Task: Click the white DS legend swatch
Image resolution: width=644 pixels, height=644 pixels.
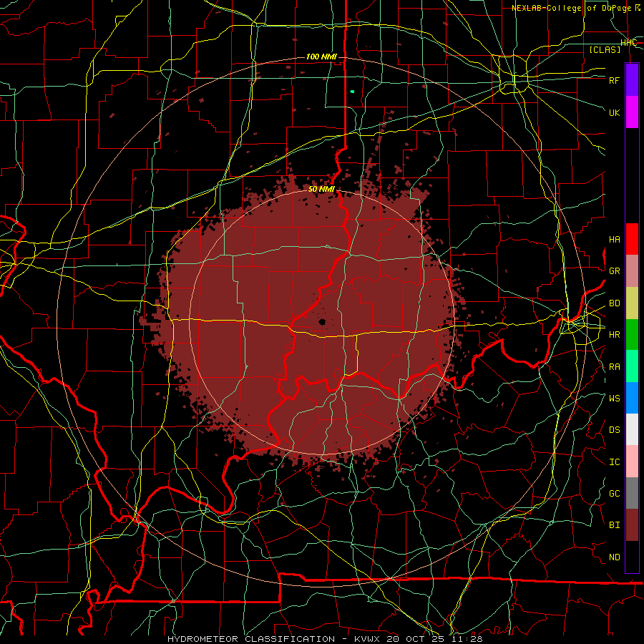Action: coord(632,429)
